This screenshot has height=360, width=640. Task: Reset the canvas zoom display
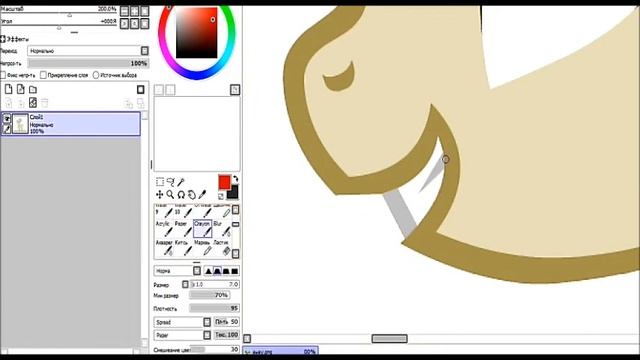click(x=144, y=11)
